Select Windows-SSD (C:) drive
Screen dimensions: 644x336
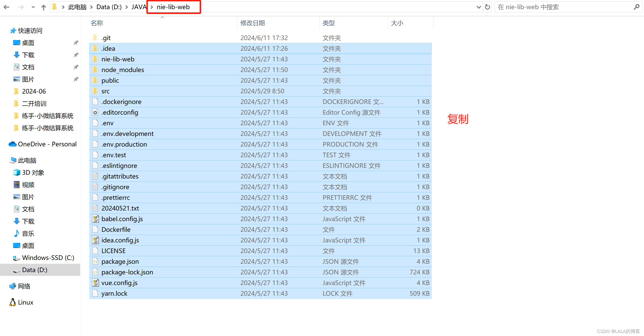tap(48, 258)
